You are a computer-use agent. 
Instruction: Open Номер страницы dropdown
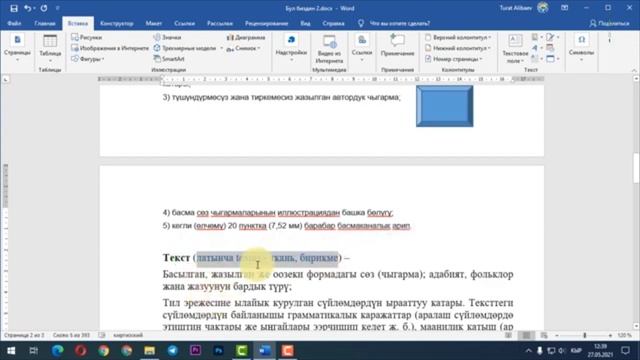pyautogui.click(x=453, y=59)
